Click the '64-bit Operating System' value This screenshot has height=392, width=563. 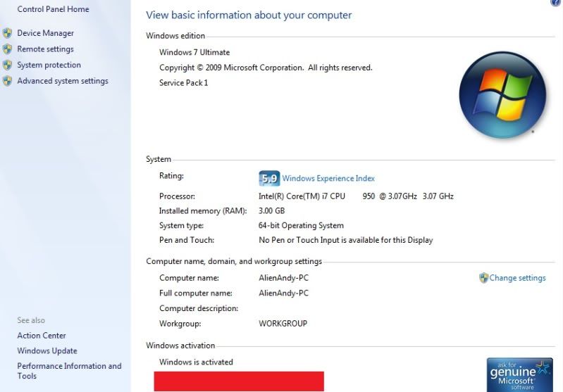pyautogui.click(x=301, y=226)
